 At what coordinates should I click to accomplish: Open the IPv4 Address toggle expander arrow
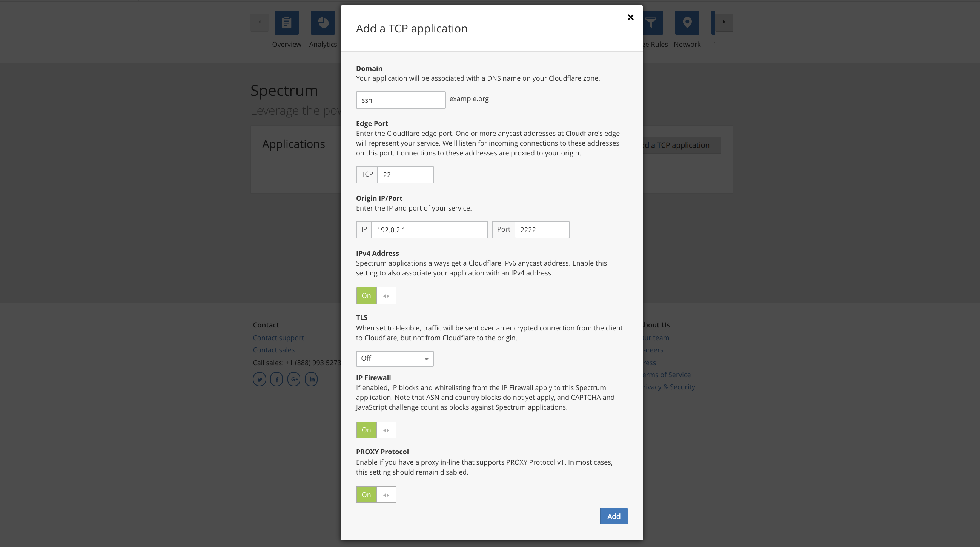(x=386, y=295)
